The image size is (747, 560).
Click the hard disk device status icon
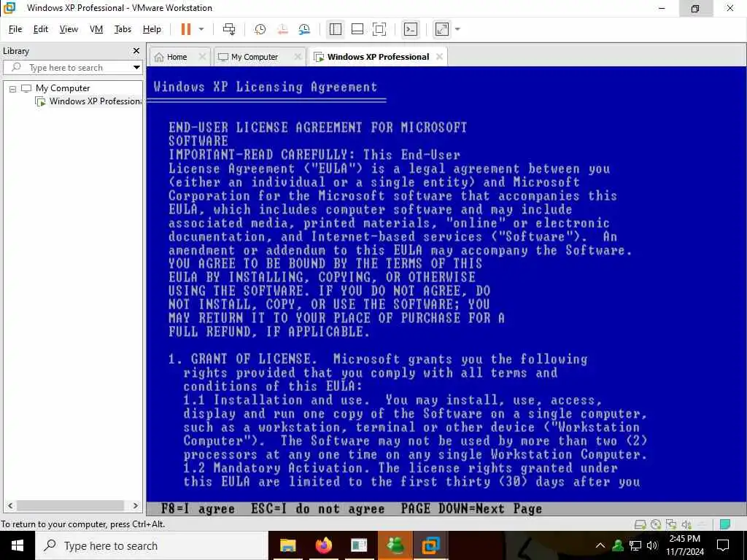pyautogui.click(x=640, y=524)
